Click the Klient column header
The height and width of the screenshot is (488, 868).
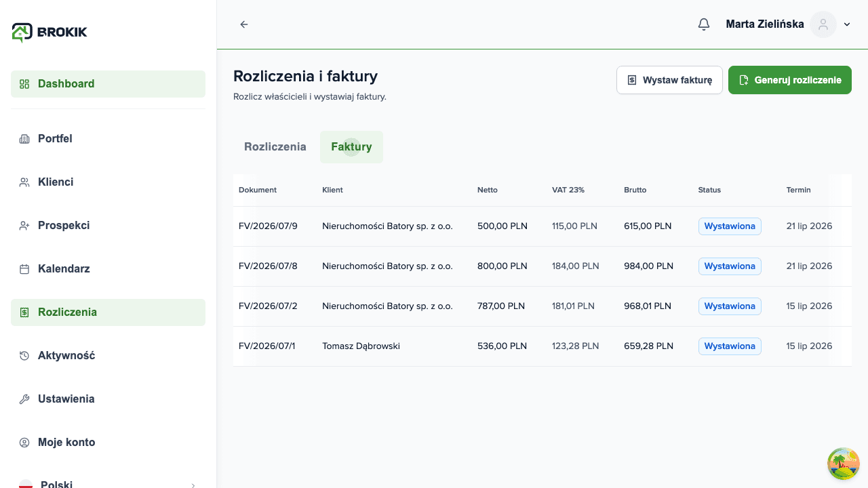pos(332,190)
